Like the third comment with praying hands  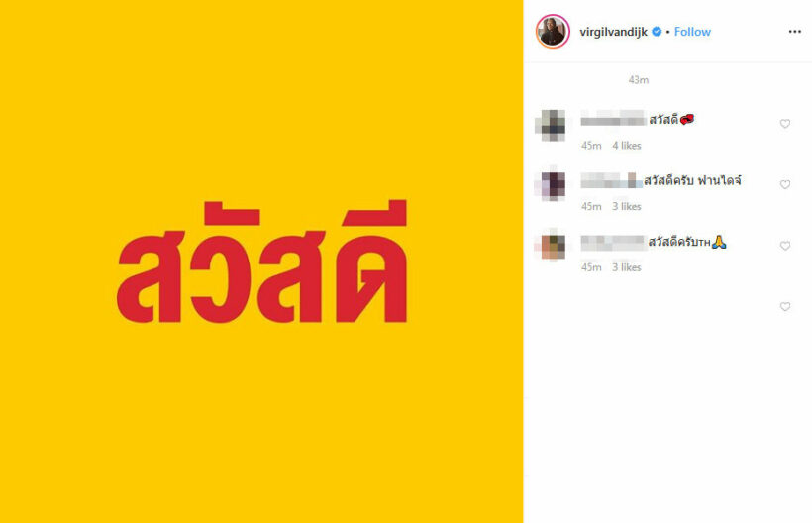[785, 246]
